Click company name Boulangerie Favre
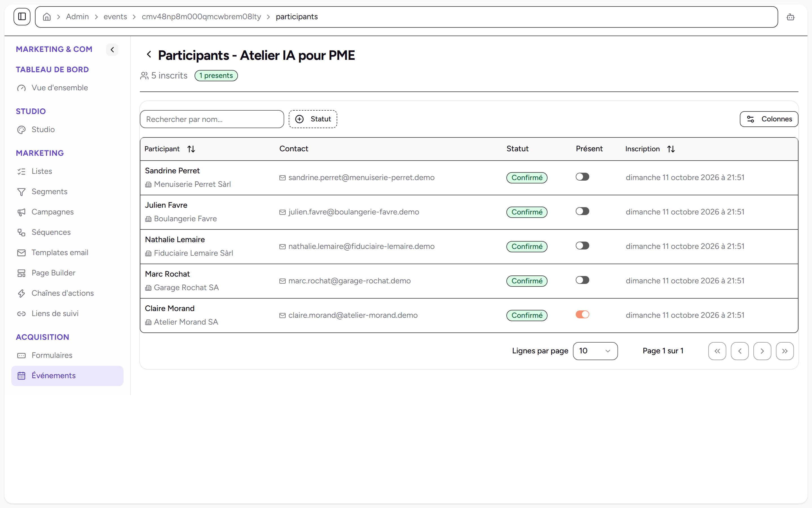812x508 pixels. tap(185, 219)
